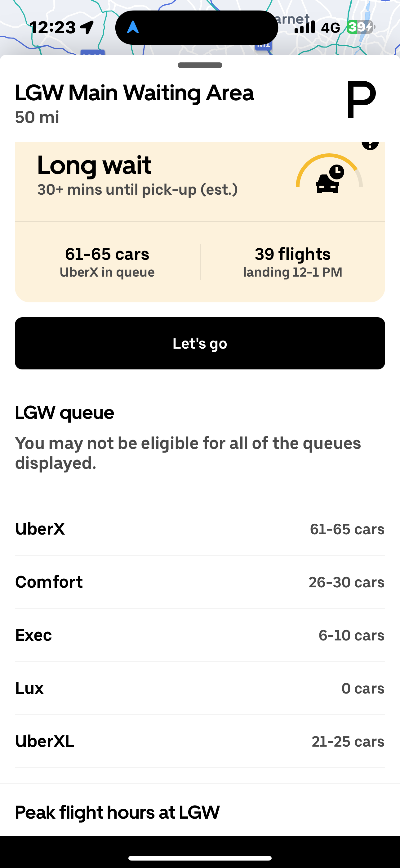Select the UberX queue row
Screen dimensions: 400x868
tap(200, 529)
